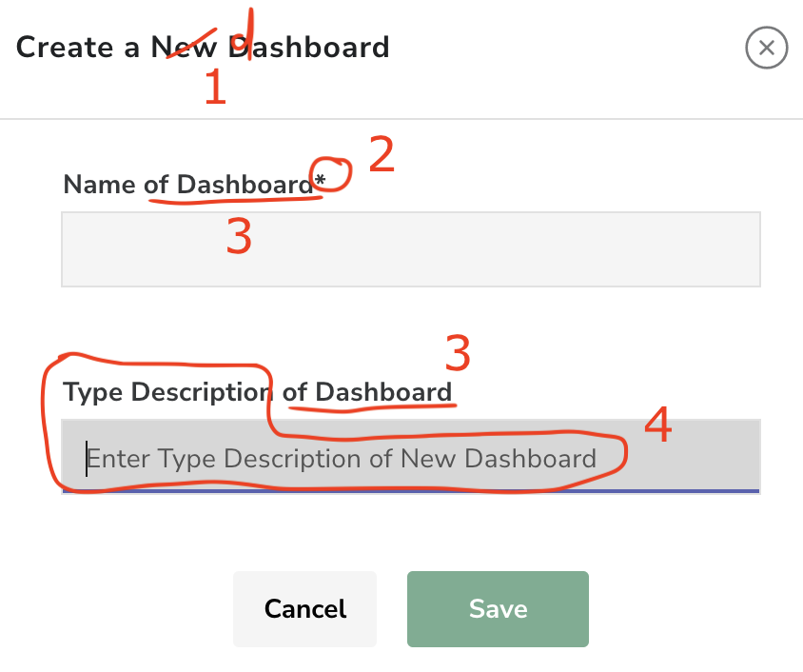Click the 'Type Description of Dashboard' label
This screenshot has width=803, height=672.
257,391
